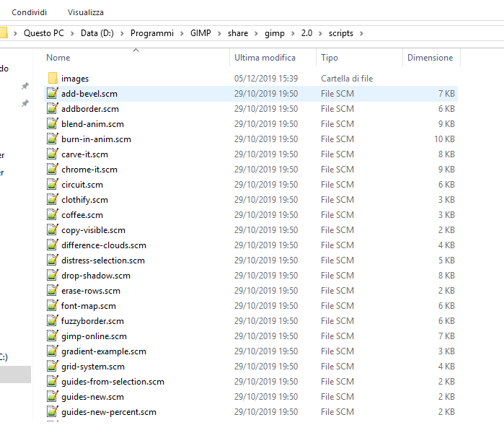Image resolution: width=504 pixels, height=438 pixels.
Task: Select the fuzzyborder.scm file icon
Action: [x=53, y=320]
